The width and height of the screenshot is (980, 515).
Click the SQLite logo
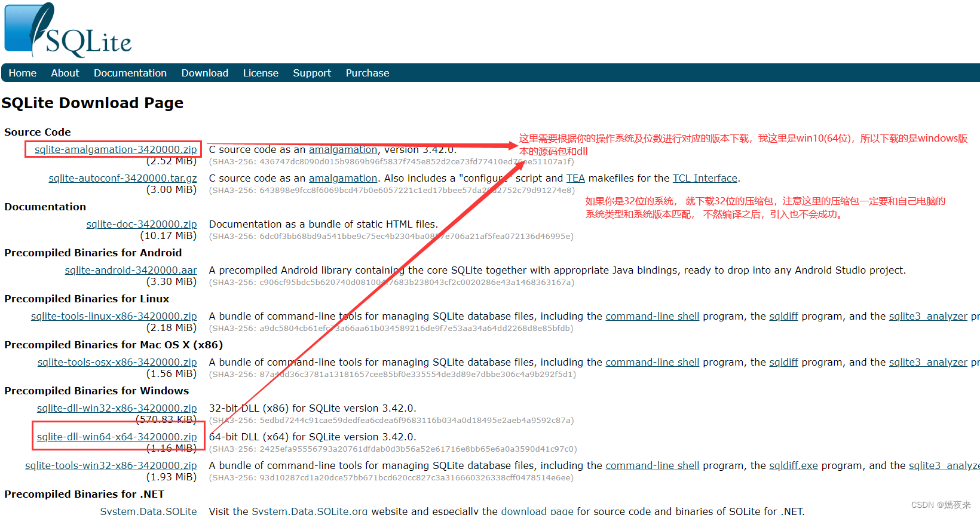coord(68,30)
